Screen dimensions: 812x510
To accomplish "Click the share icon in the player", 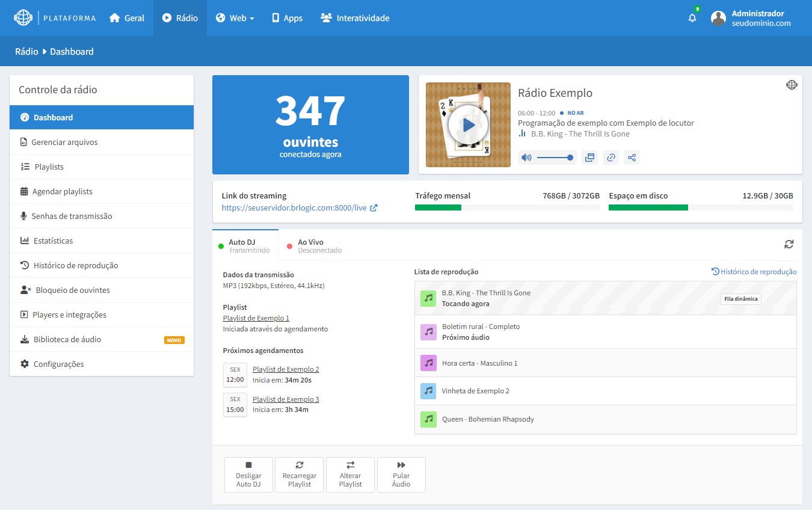I will click(x=632, y=158).
